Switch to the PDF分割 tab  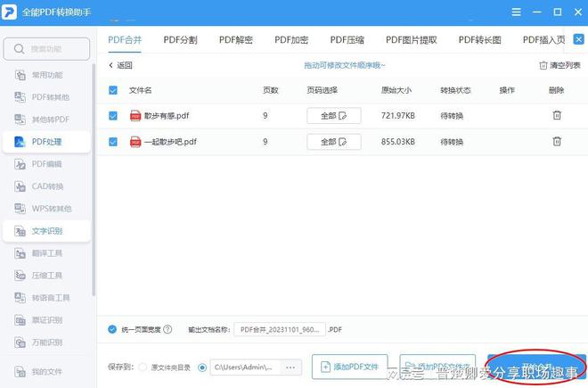click(x=180, y=40)
